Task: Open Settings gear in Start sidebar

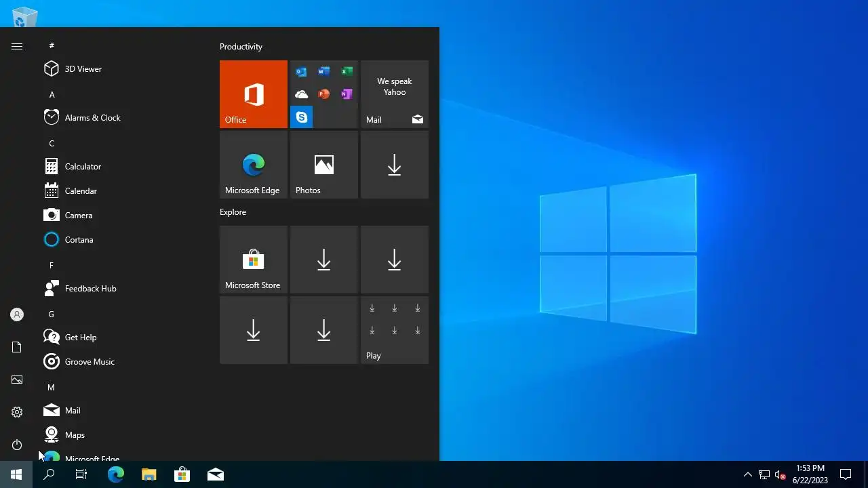Action: click(17, 412)
